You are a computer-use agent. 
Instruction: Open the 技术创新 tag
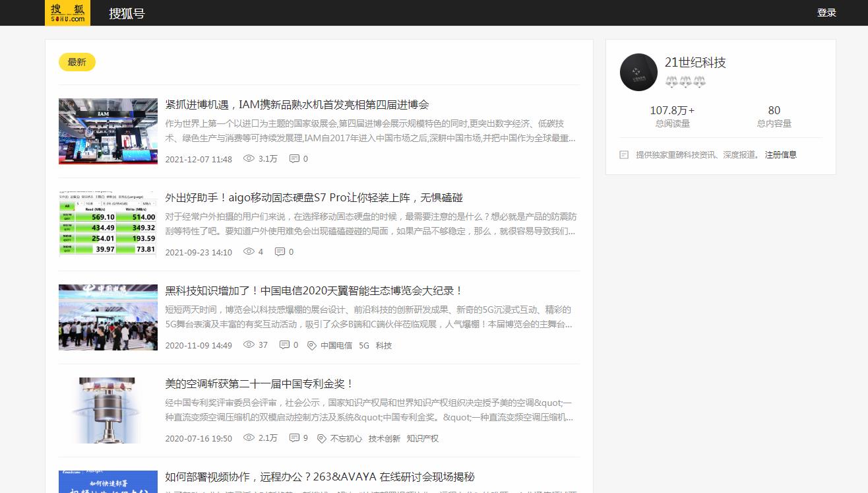click(x=385, y=438)
